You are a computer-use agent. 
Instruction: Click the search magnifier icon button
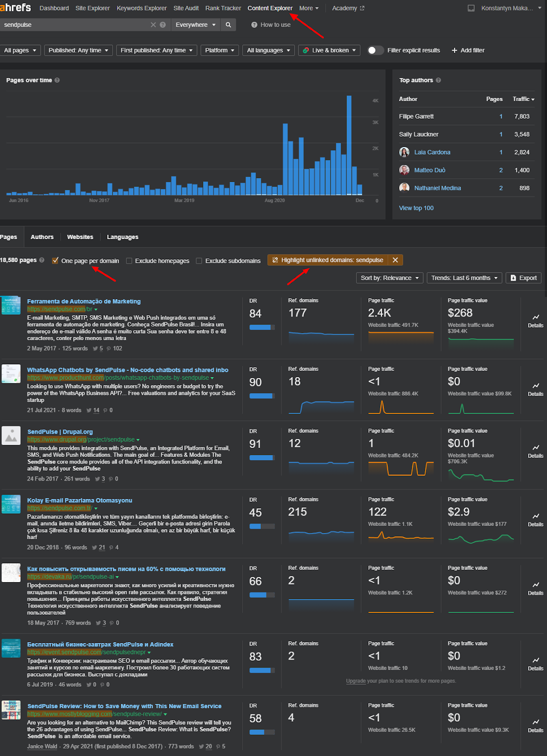[x=228, y=25]
